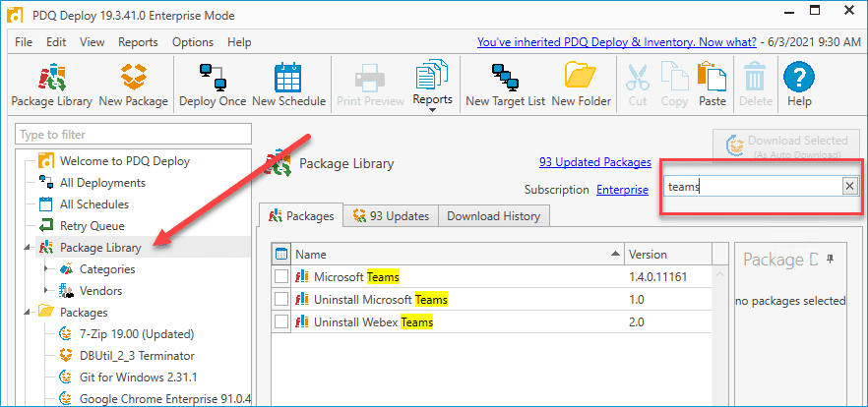Open the Reports menu in menu bar
The image size is (868, 407).
pyautogui.click(x=138, y=42)
